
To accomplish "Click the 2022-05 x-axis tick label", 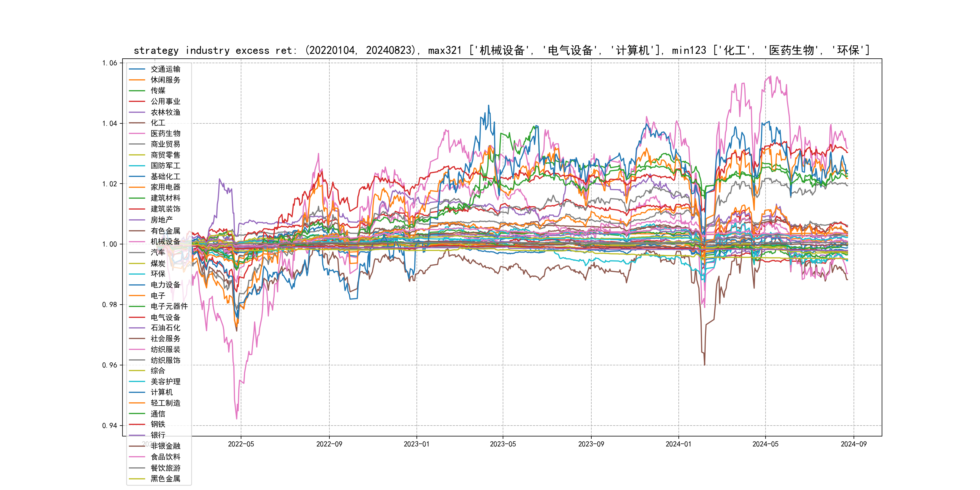I will click(x=241, y=444).
